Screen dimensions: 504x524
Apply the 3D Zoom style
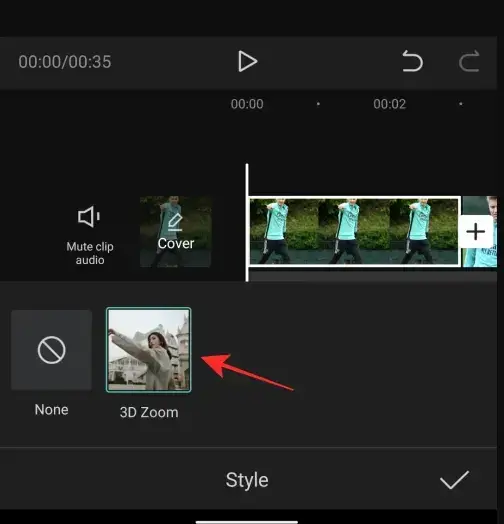[x=149, y=350]
